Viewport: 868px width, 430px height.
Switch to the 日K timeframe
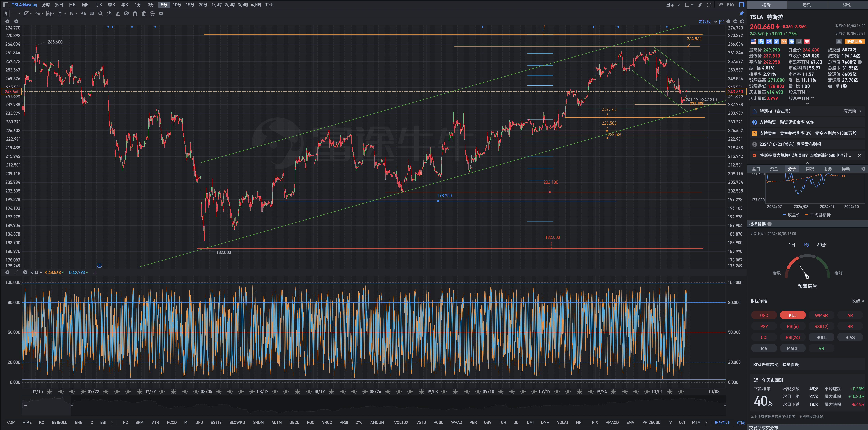click(72, 5)
